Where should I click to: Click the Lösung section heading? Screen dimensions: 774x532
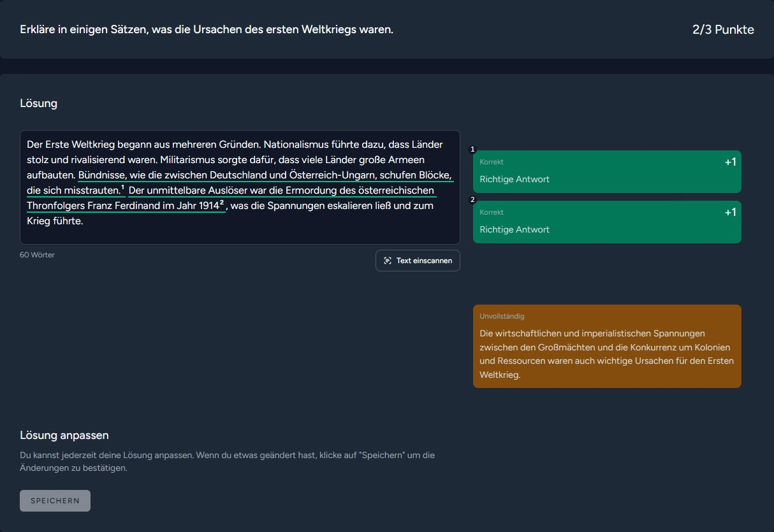tap(39, 103)
